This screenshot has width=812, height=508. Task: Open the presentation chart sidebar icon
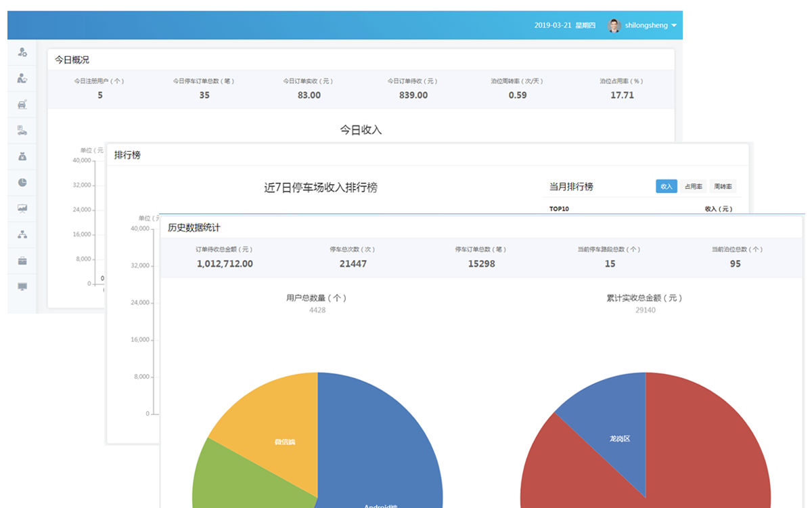pos(22,209)
